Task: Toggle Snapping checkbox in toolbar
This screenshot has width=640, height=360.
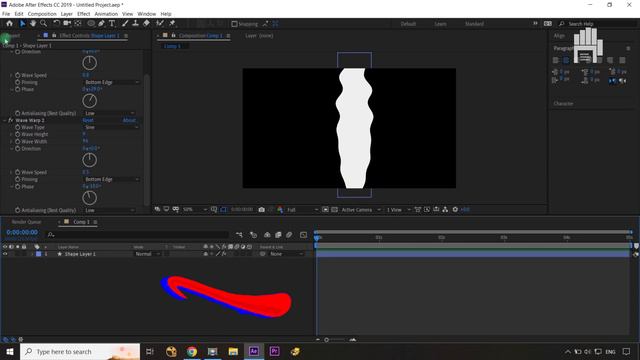Action: [x=234, y=24]
